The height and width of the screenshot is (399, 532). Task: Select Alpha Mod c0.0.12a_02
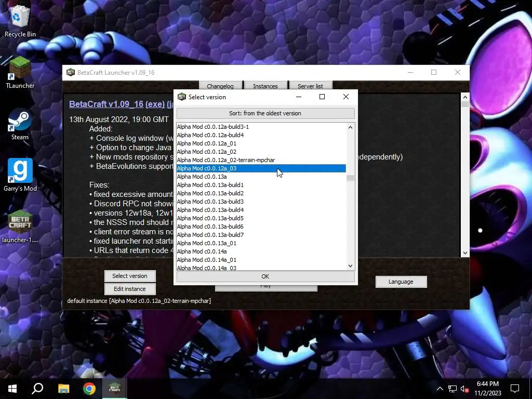click(261, 152)
